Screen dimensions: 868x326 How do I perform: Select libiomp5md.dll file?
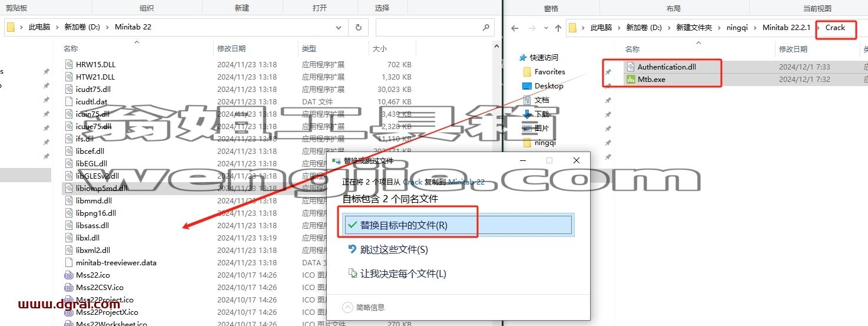coord(101,189)
